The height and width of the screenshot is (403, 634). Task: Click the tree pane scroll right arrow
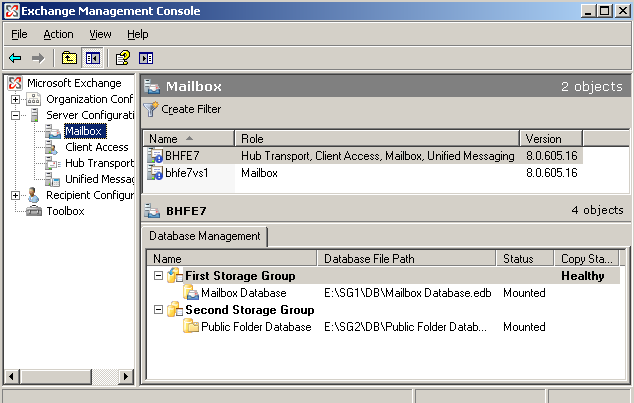click(126, 377)
